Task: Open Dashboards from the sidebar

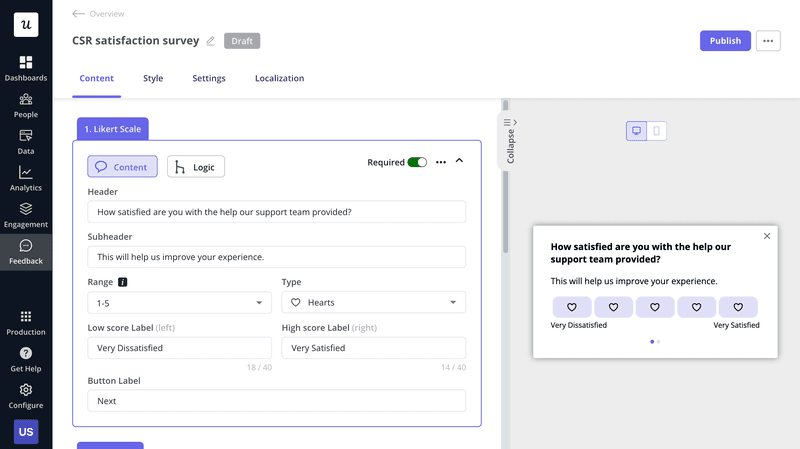Action: 26,68
